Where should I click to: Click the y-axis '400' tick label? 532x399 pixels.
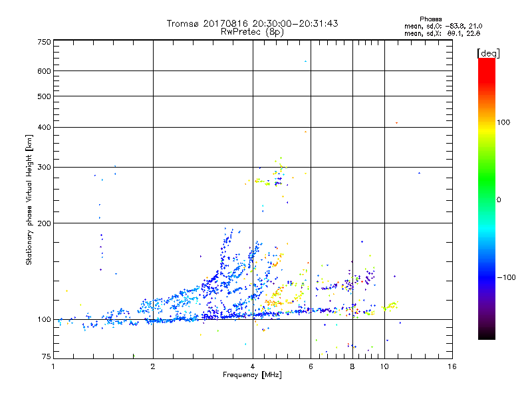pos(44,128)
